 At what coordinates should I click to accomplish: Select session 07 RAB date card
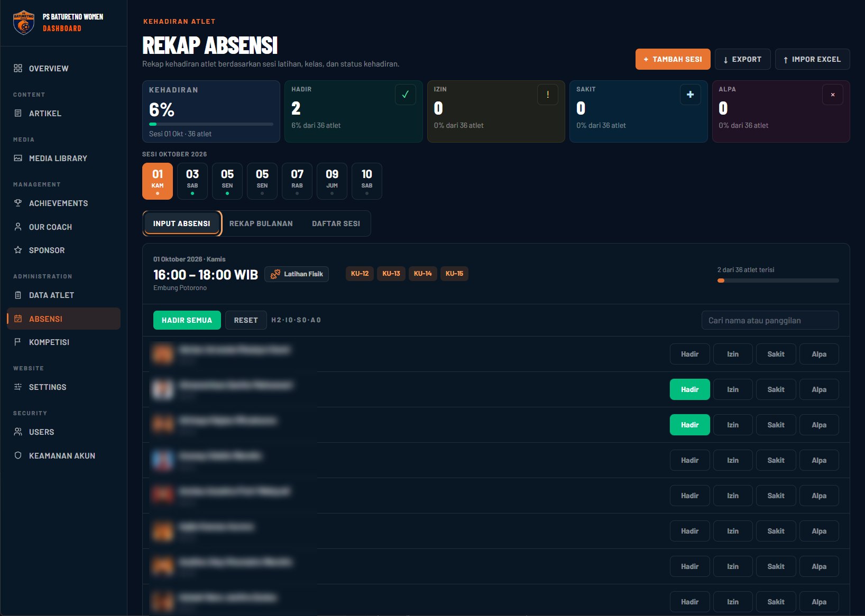tap(297, 181)
